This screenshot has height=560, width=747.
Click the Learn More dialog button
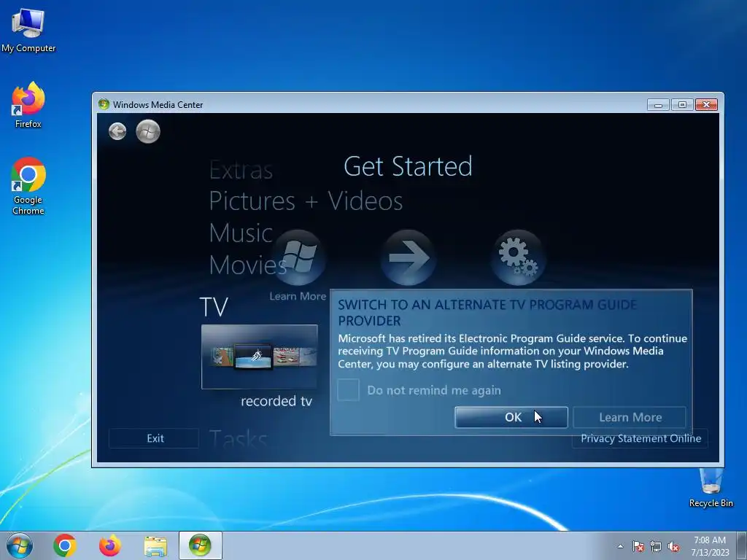[x=630, y=417]
